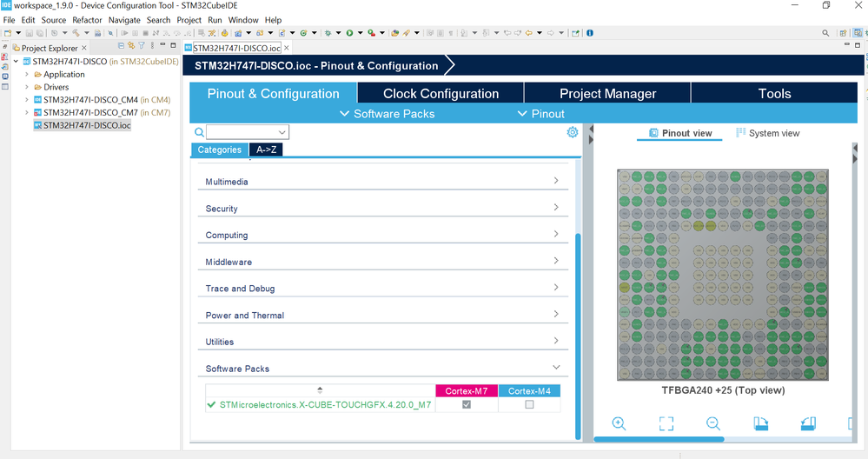Open the Navigate menu
Image resolution: width=868 pixels, height=459 pixels.
pos(124,20)
